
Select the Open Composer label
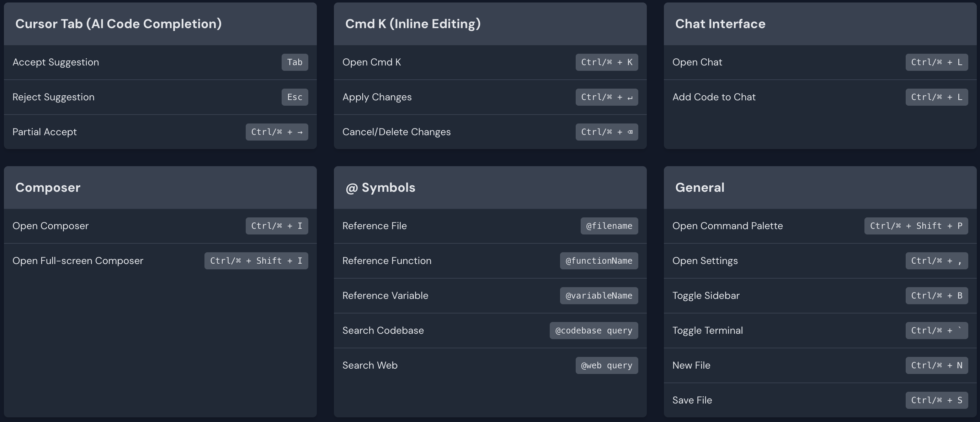tap(50, 226)
